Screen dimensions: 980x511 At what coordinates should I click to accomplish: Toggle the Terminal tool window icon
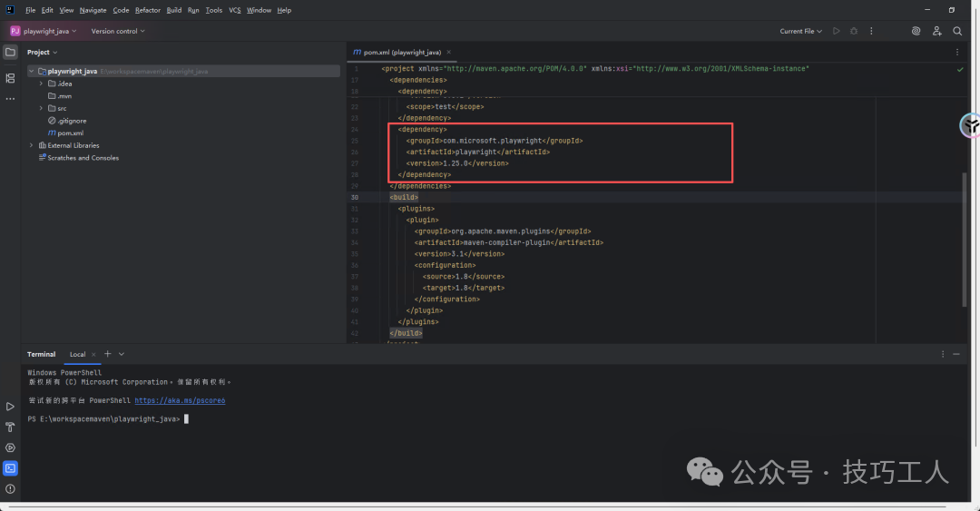pyautogui.click(x=10, y=468)
